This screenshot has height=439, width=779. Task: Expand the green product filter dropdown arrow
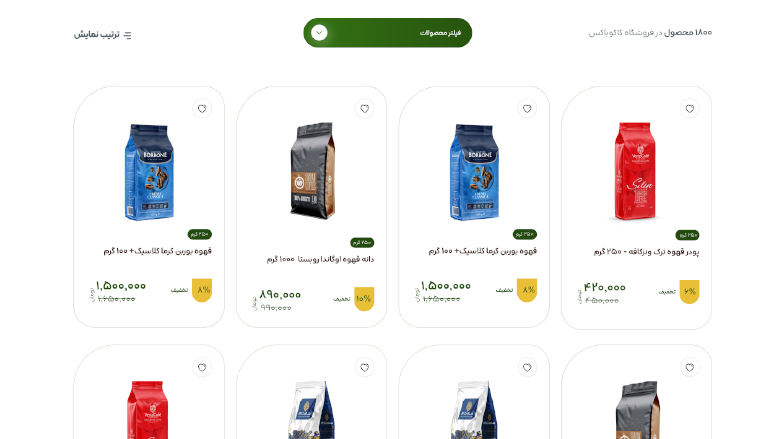click(319, 33)
